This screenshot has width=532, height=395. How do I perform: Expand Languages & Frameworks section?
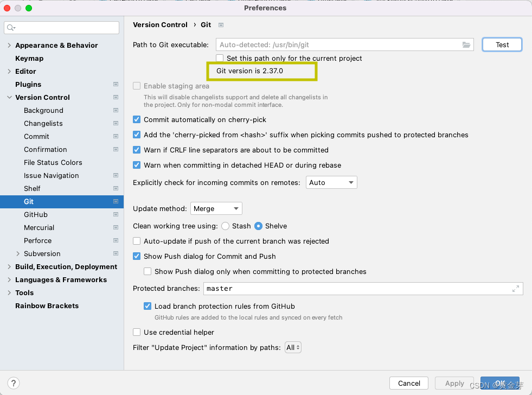pos(9,279)
